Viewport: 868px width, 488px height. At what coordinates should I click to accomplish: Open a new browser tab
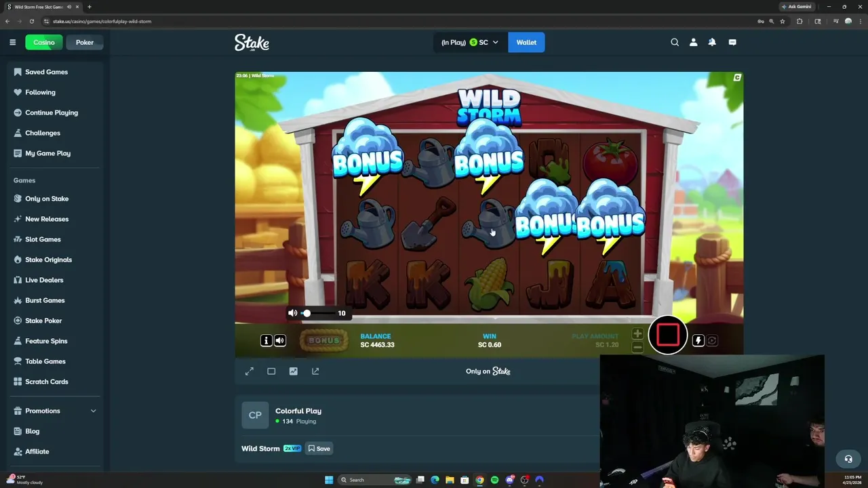[89, 7]
